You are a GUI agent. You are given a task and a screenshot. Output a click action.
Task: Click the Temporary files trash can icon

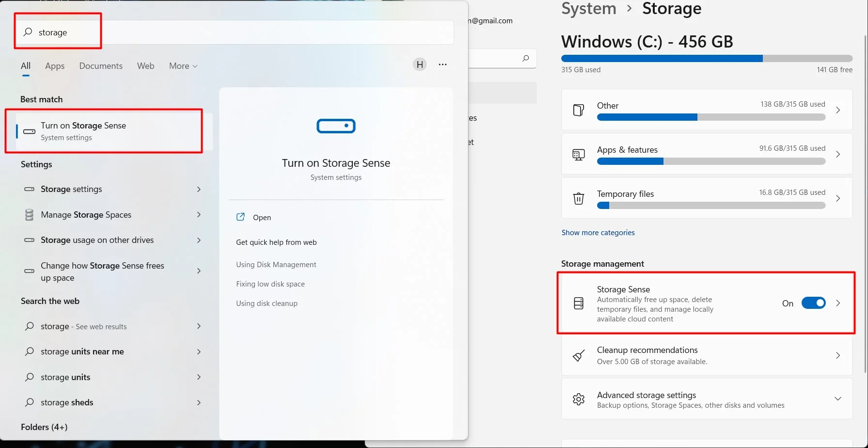coord(579,198)
